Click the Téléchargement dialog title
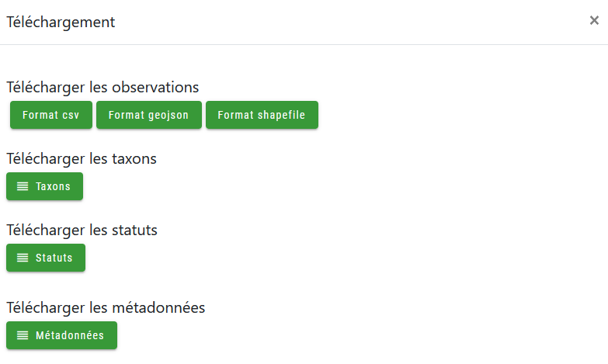The image size is (608, 364). 61,23
